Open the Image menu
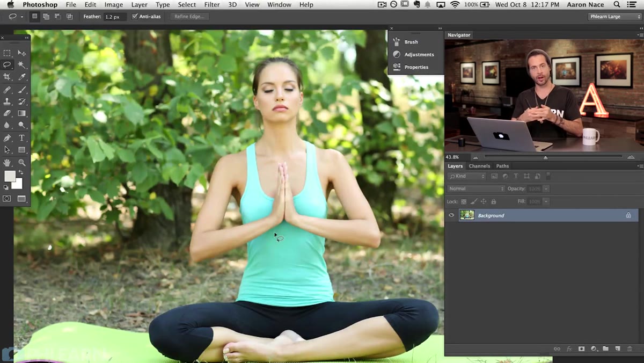The image size is (644, 363). click(114, 5)
